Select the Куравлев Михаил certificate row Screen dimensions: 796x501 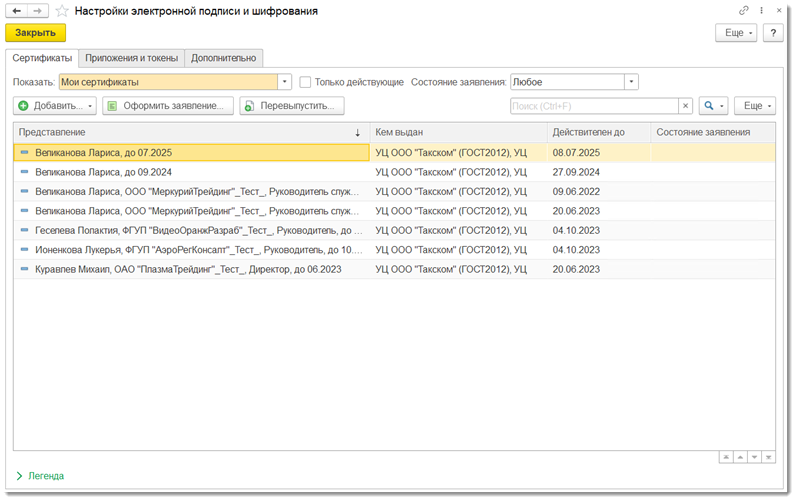pyautogui.click(x=188, y=269)
